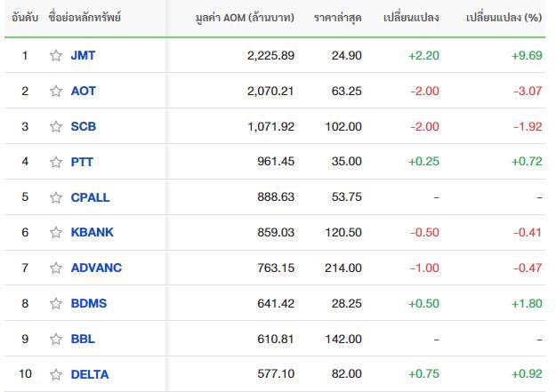This screenshot has height=392, width=556.
Task: Favorite DELTA using its star icon
Action: 56,374
